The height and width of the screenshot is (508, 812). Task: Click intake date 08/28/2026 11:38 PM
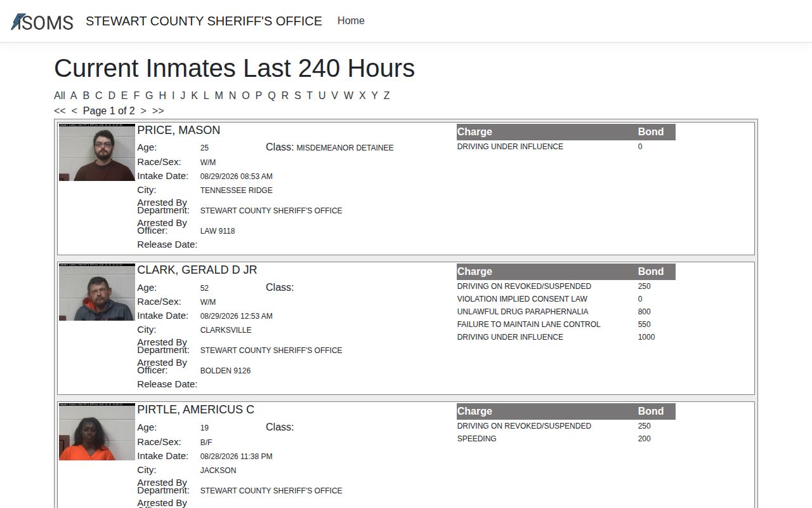(x=237, y=457)
